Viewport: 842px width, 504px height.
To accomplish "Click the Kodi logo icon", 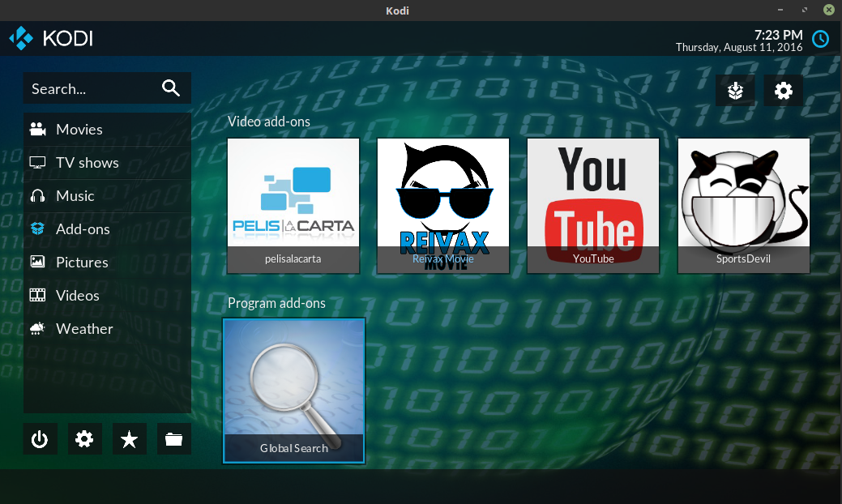I will tap(21, 38).
